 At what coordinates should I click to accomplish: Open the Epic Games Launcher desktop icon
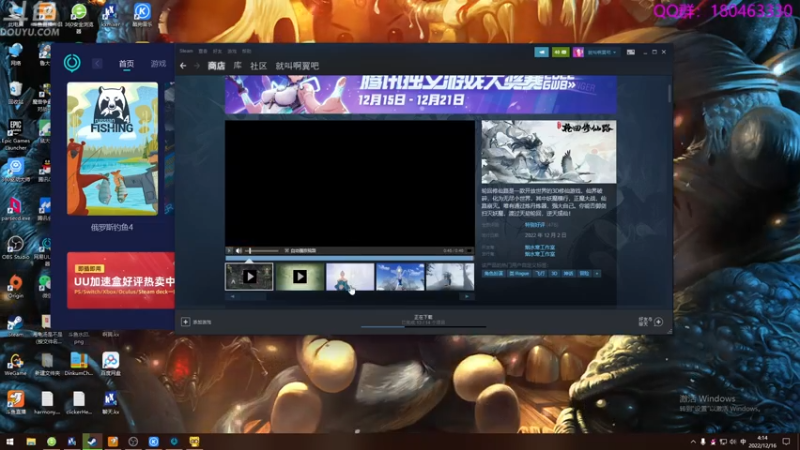point(15,135)
